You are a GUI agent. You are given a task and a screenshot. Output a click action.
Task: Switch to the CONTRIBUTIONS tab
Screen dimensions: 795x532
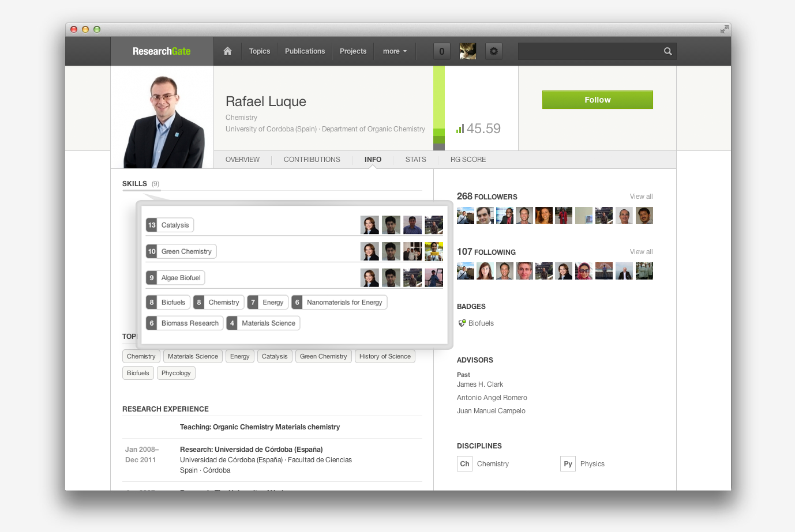pos(312,160)
